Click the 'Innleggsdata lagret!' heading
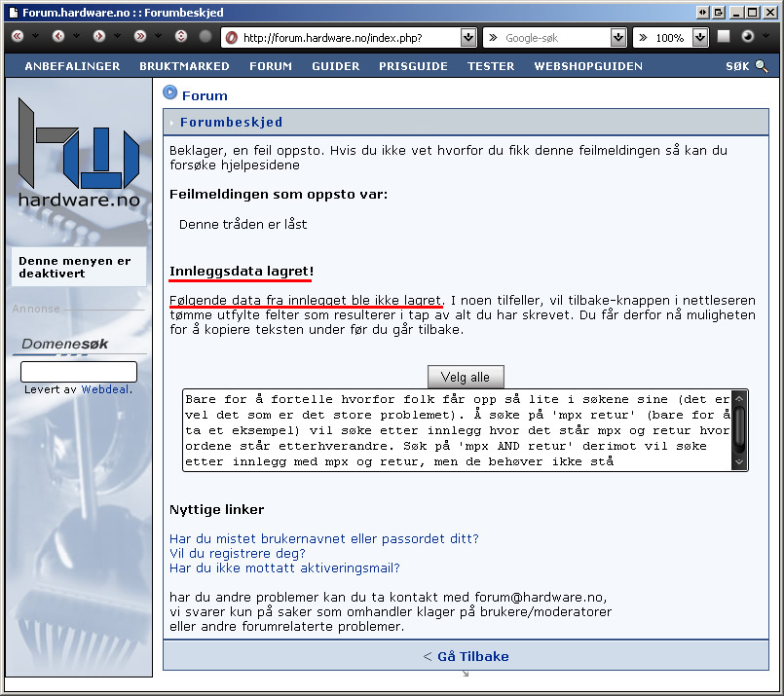Image resolution: width=784 pixels, height=696 pixels. click(242, 271)
